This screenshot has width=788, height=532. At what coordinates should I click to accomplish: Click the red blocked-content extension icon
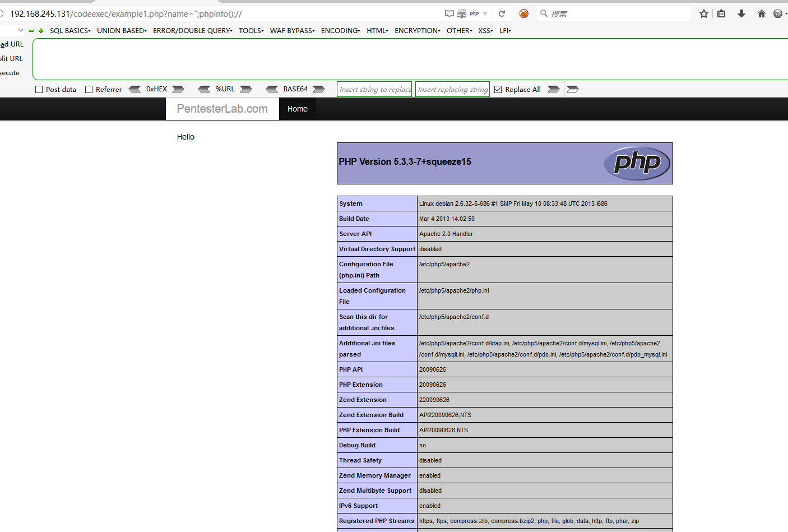tap(524, 13)
